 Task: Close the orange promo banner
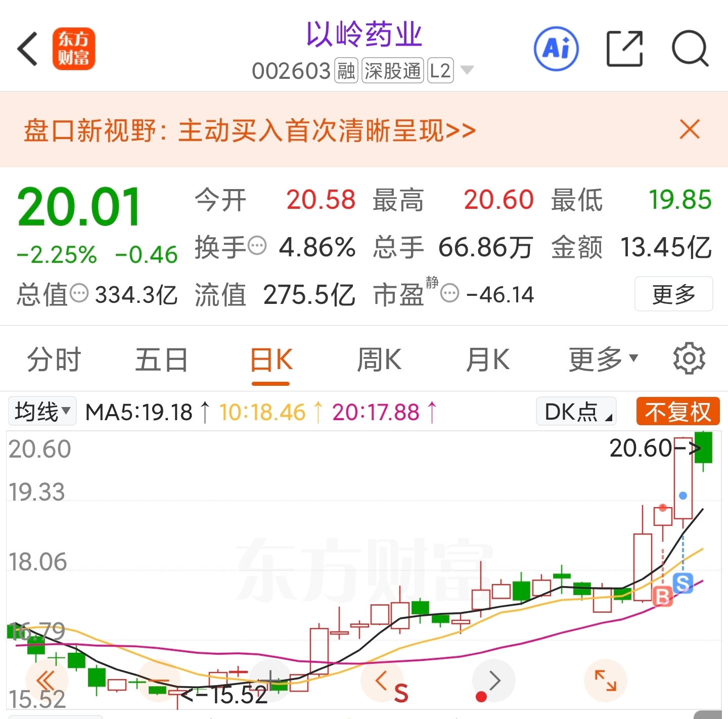point(690,129)
